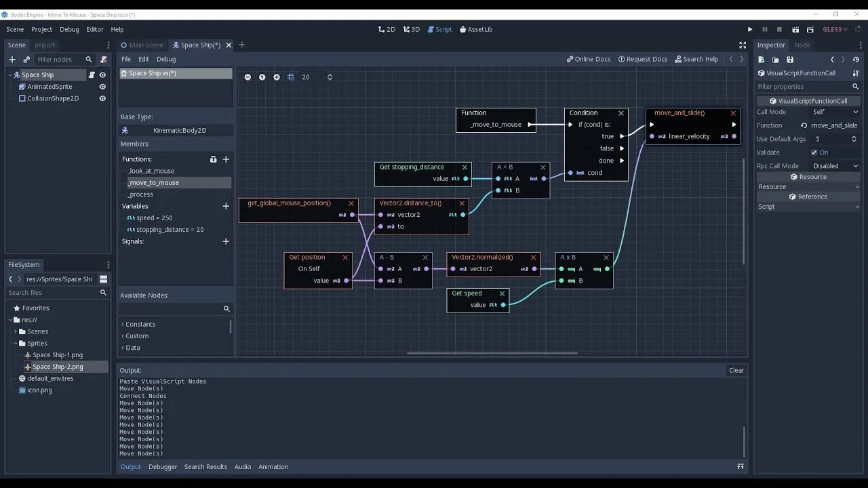The width and height of the screenshot is (868, 488).
Task: Click the Use Default Args stepper
Action: point(854,139)
